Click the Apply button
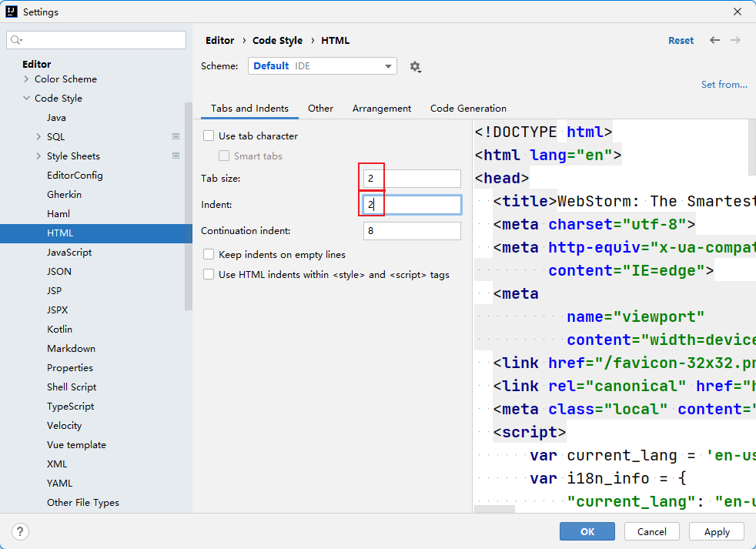 (717, 531)
